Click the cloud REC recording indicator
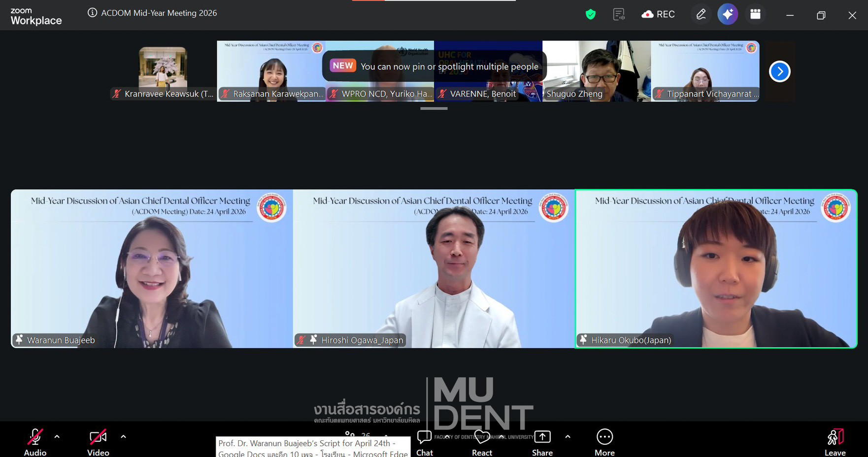The width and height of the screenshot is (868, 457). pos(658,15)
